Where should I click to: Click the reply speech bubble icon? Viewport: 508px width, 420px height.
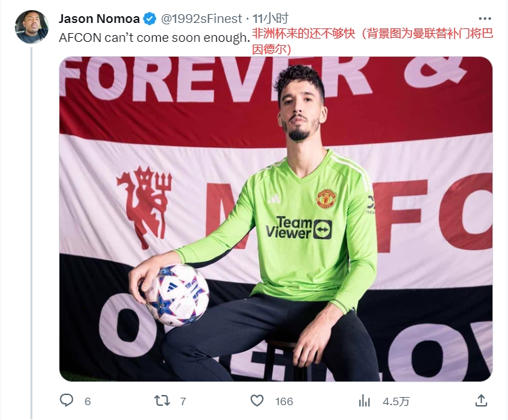(x=67, y=400)
